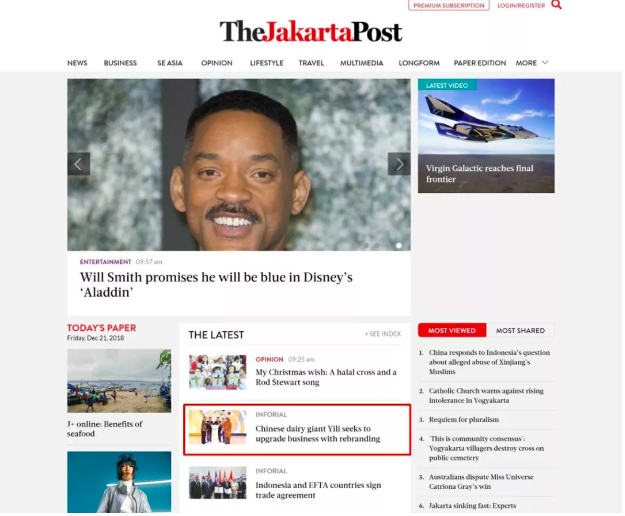Open Will Smith Aladdin headline
Image resolution: width=625 pixels, height=516 pixels.
216,284
